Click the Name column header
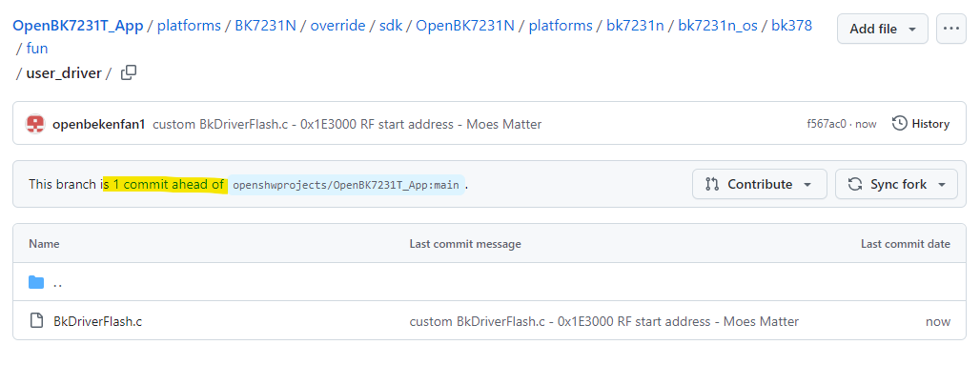Viewport: 980px width, 365px height. [x=44, y=244]
